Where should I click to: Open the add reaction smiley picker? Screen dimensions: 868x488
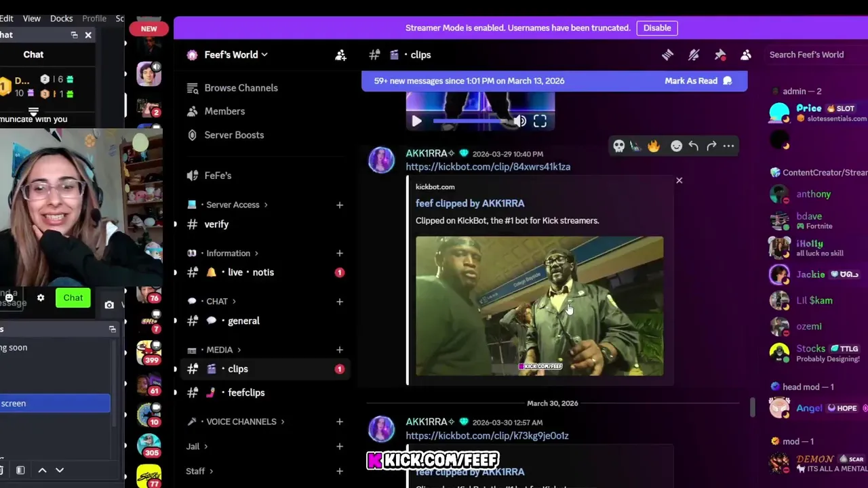(676, 146)
